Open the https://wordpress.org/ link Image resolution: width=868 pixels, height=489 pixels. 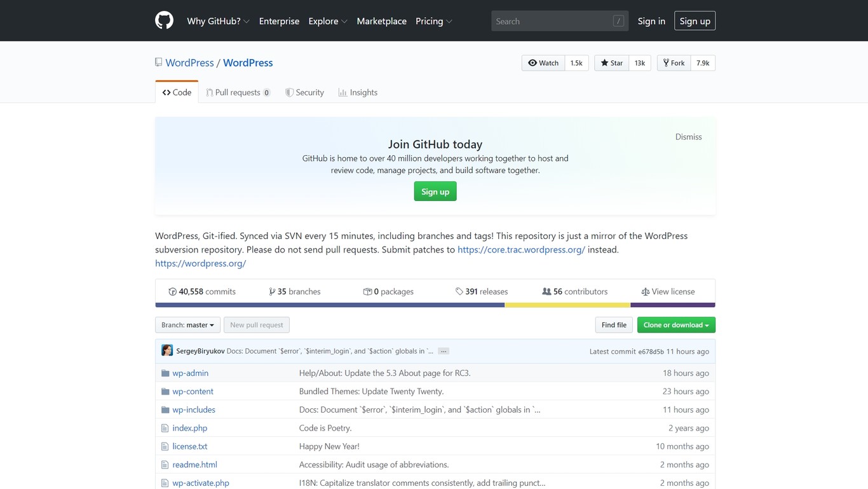[x=200, y=263]
